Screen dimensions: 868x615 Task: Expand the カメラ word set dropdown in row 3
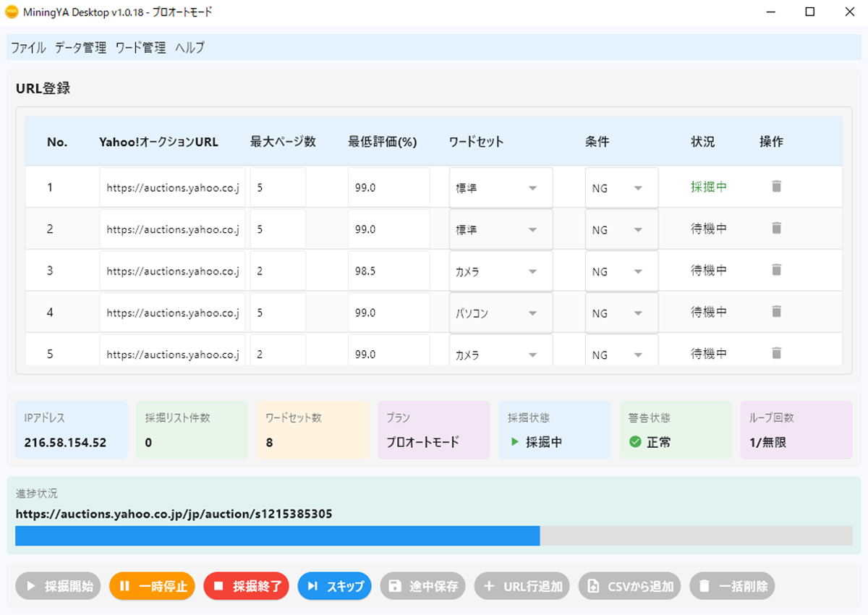(x=501, y=272)
